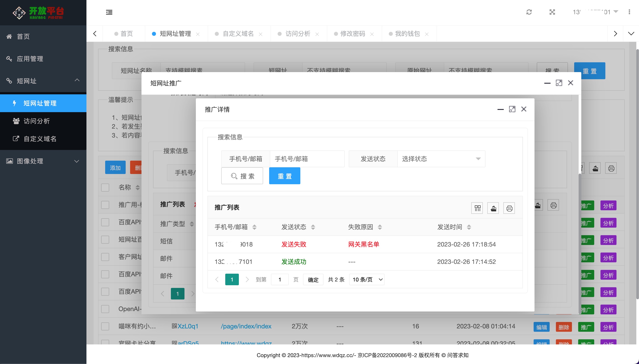The height and width of the screenshot is (364, 639).
Task: Click the page's right vertical scrollbar
Action: 637,175
